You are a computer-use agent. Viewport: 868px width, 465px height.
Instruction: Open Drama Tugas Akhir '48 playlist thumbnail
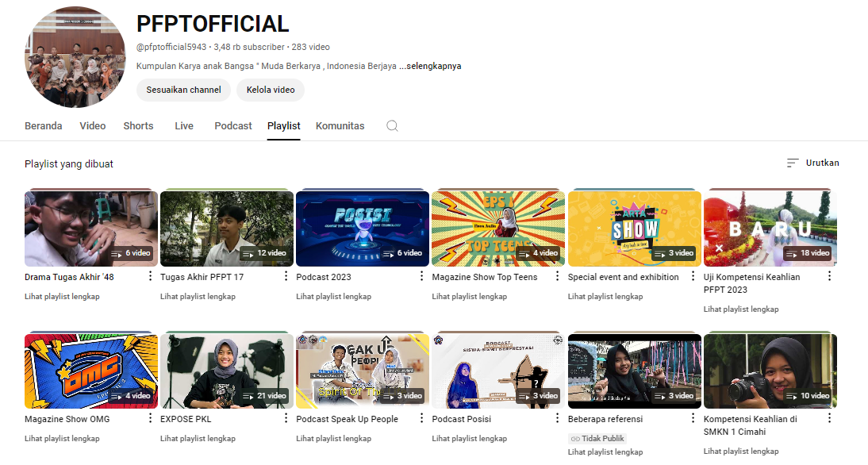(90, 229)
